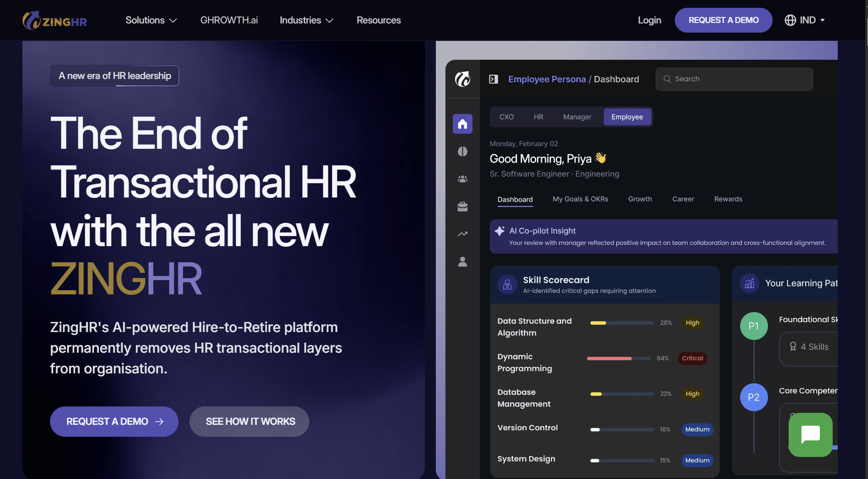Click the globe language icon

pyautogui.click(x=790, y=20)
